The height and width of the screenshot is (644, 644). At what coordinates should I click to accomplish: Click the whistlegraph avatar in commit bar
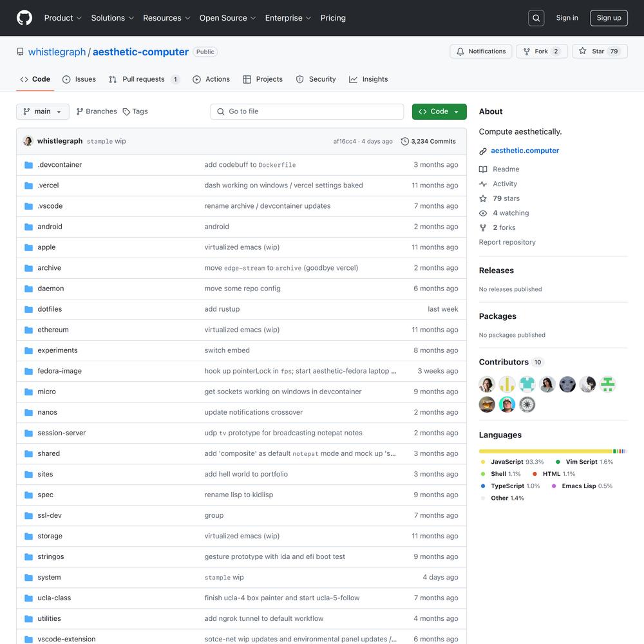click(x=28, y=141)
